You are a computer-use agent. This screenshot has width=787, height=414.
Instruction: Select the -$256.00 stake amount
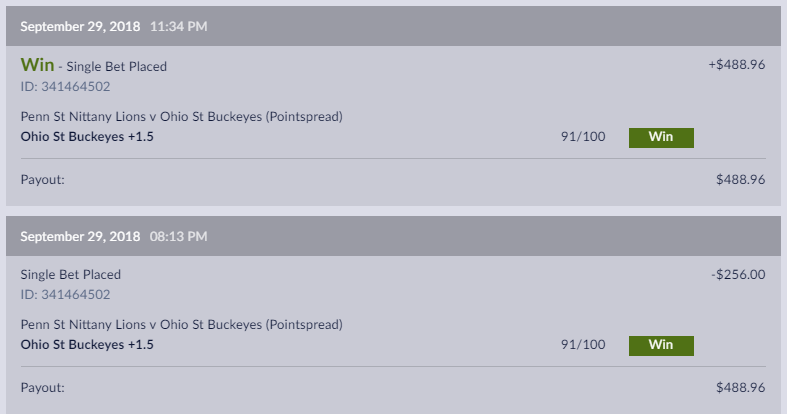click(739, 274)
